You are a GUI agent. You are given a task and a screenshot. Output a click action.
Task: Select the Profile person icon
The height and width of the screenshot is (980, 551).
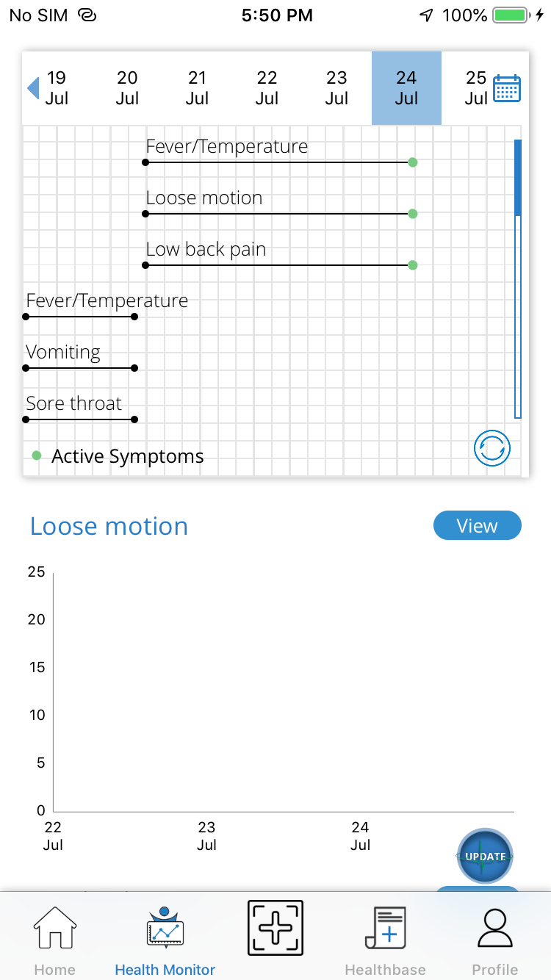point(494,928)
